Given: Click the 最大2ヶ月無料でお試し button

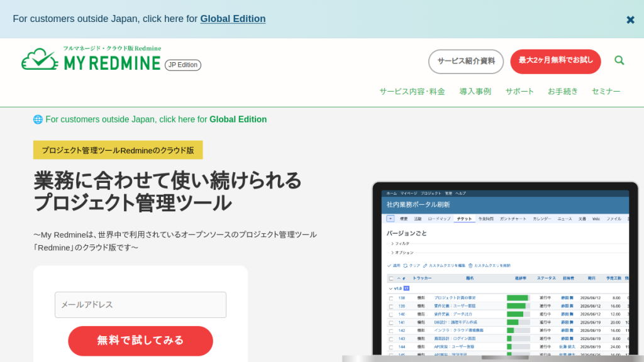Looking at the screenshot, I should coord(555,61).
